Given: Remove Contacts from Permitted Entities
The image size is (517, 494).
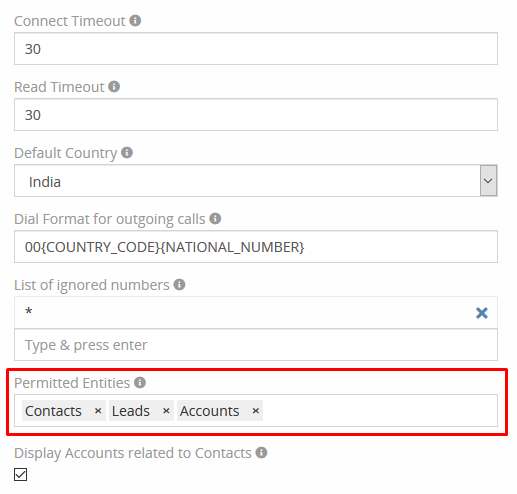Looking at the screenshot, I should [x=98, y=411].
